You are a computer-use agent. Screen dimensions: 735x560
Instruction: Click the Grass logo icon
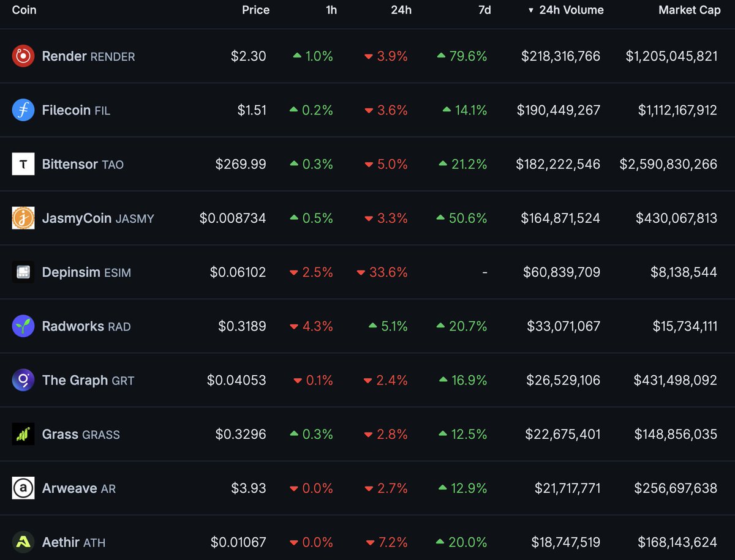23,434
